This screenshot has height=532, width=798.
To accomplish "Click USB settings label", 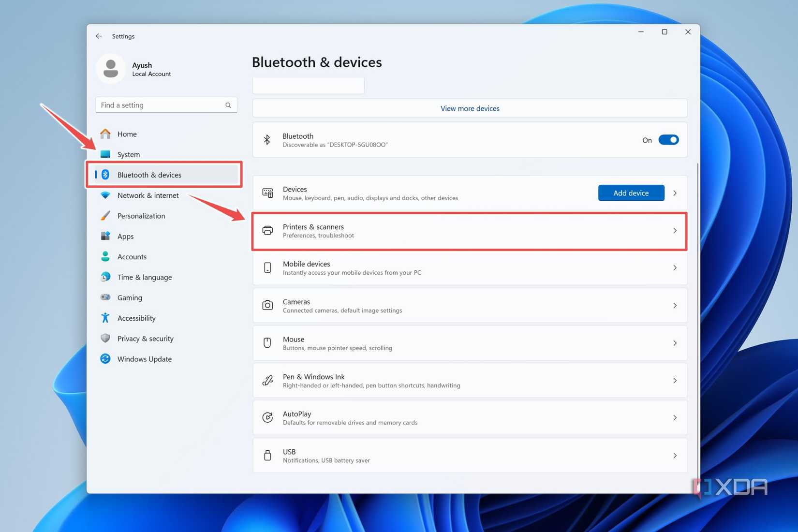I will tap(289, 452).
